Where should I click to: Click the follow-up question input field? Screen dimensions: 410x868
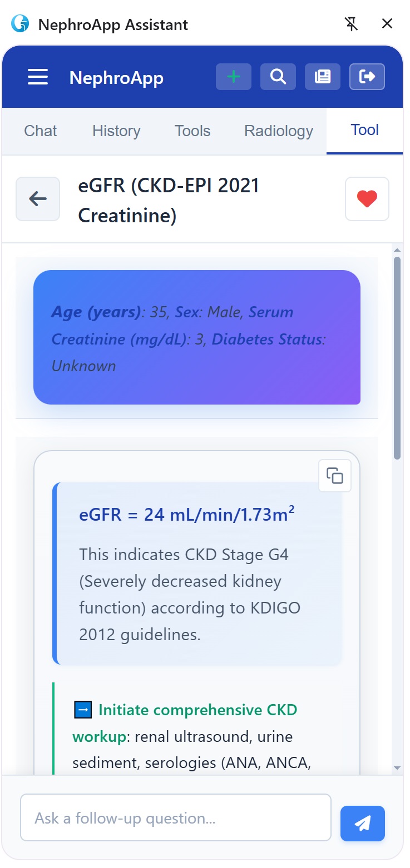[176, 818]
